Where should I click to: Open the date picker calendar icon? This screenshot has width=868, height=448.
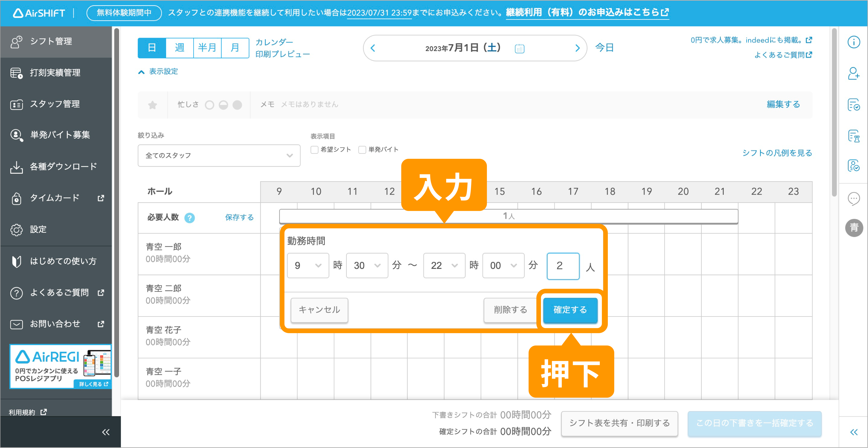(x=519, y=49)
